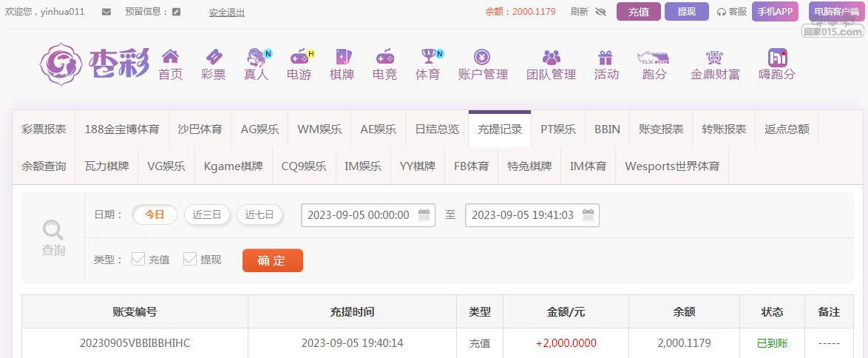Open 账户管理 account icon
This screenshot has width=868, height=358.
click(x=483, y=56)
